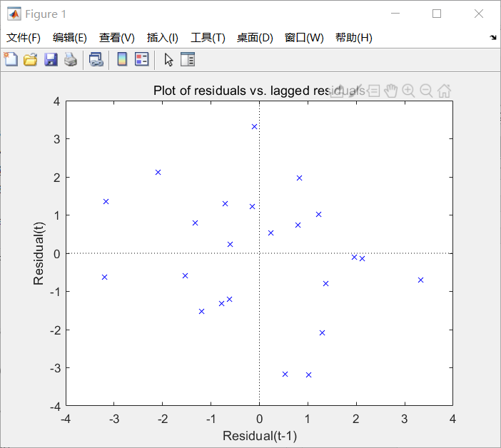Select the Zoom Out magnifier above axes

click(x=426, y=91)
